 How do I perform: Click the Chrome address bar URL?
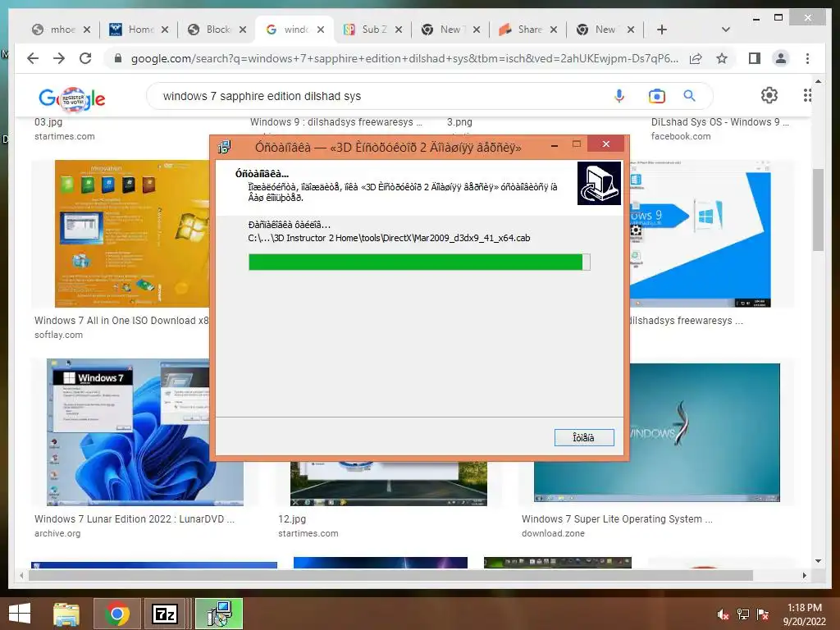pos(404,58)
